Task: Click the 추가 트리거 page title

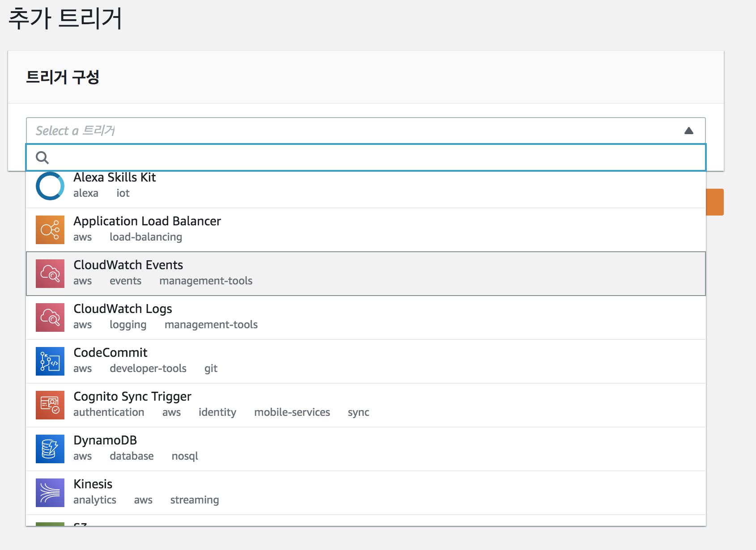Action: pyautogui.click(x=65, y=18)
